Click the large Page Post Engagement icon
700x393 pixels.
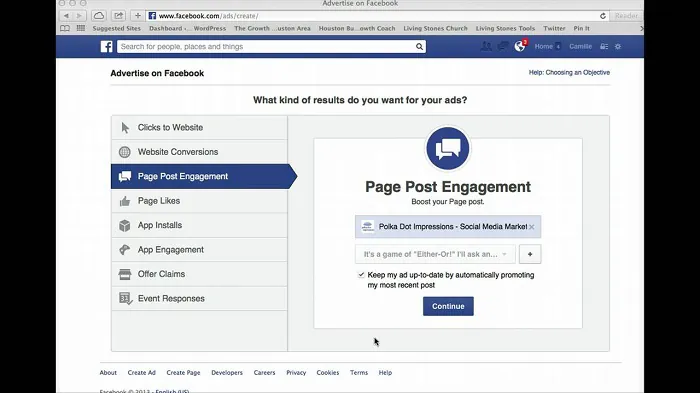click(x=448, y=149)
